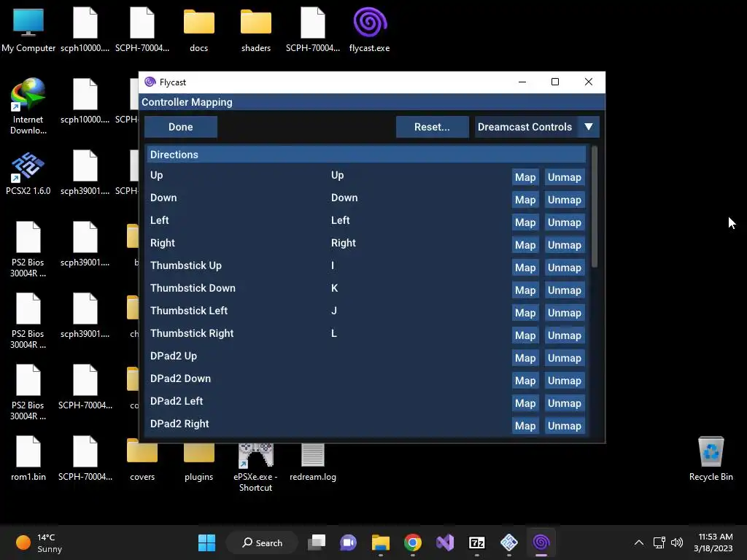Map DPad2 Up
This screenshot has width=747, height=560.
click(525, 358)
